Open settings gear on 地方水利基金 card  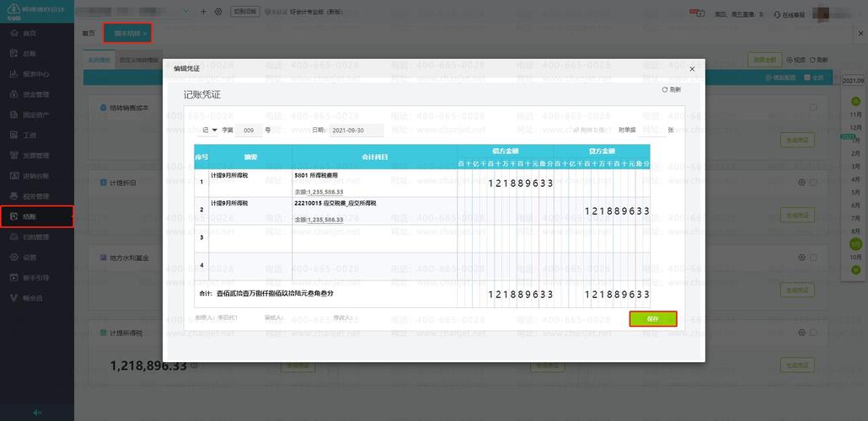click(x=801, y=258)
